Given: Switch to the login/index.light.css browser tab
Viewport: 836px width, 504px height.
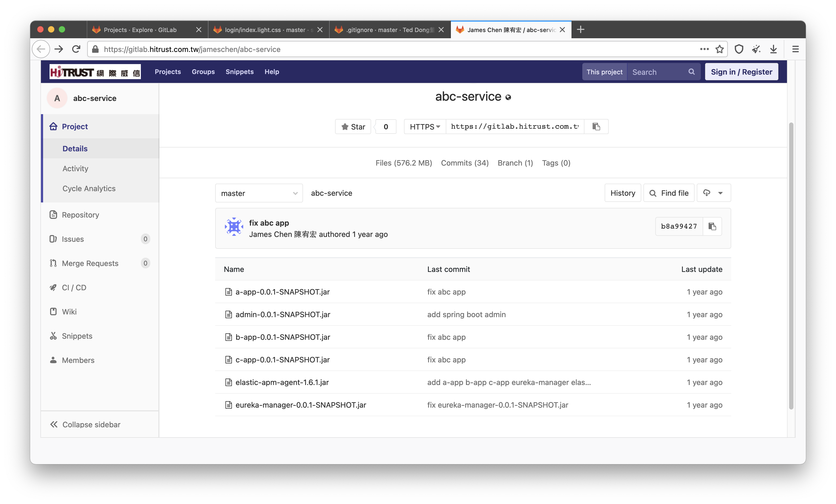Looking at the screenshot, I should [268, 30].
